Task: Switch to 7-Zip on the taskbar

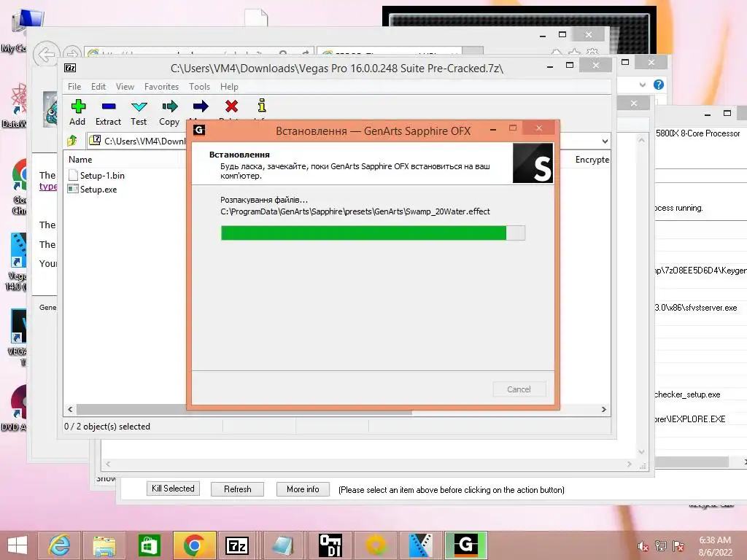Action: click(237, 545)
